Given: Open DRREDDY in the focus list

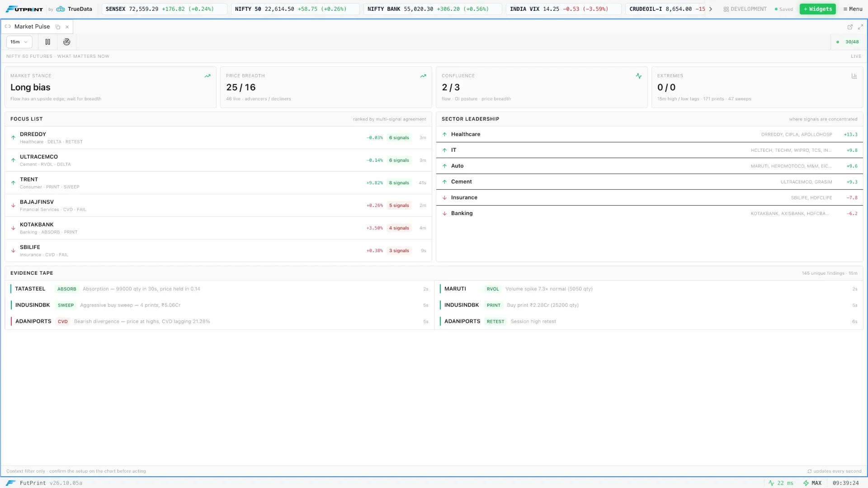Looking at the screenshot, I should (218, 138).
